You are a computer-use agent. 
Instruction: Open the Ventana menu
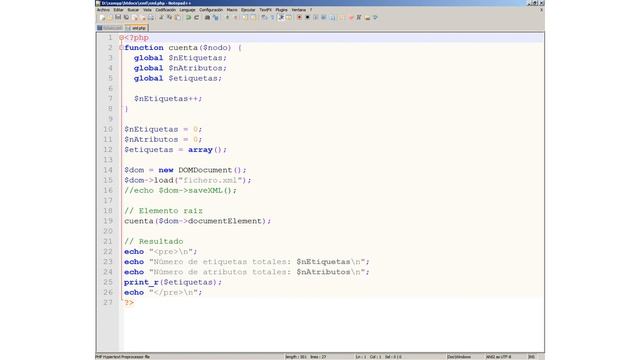pos(299,10)
